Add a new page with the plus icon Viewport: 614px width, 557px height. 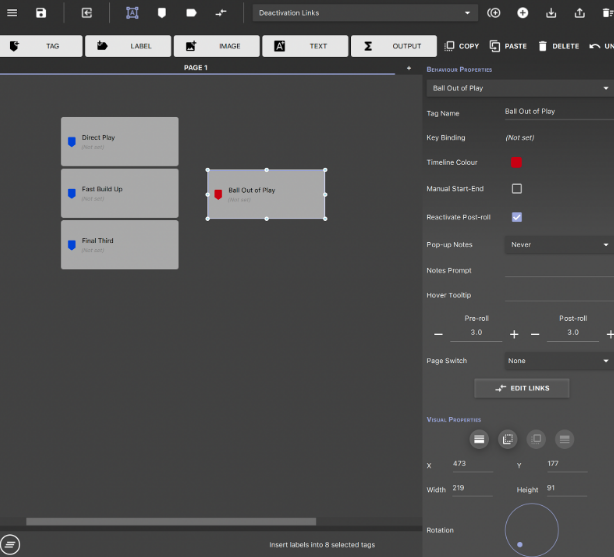409,68
